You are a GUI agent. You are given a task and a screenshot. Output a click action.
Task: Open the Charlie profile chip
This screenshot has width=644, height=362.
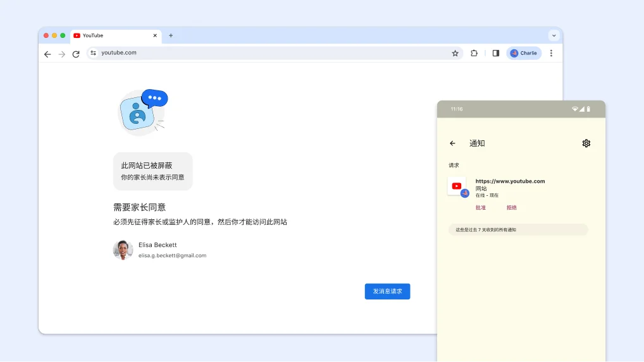[524, 53]
